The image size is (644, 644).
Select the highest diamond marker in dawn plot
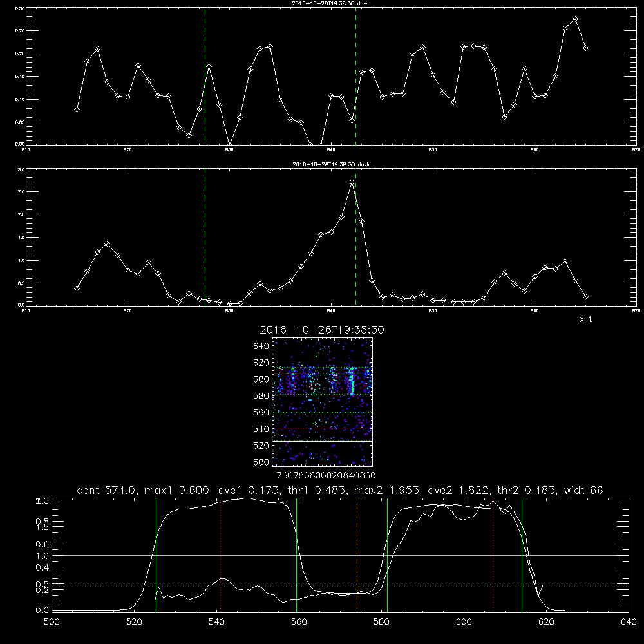click(575, 19)
